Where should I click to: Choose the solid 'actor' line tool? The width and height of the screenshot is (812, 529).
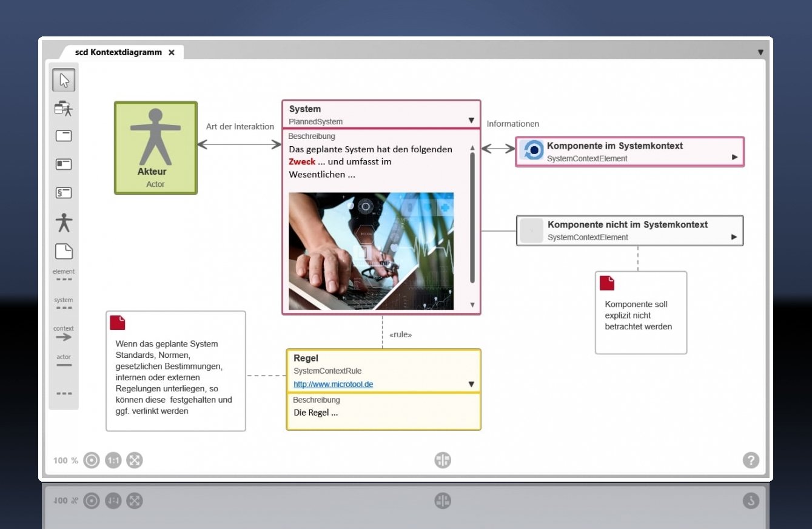pos(64,360)
